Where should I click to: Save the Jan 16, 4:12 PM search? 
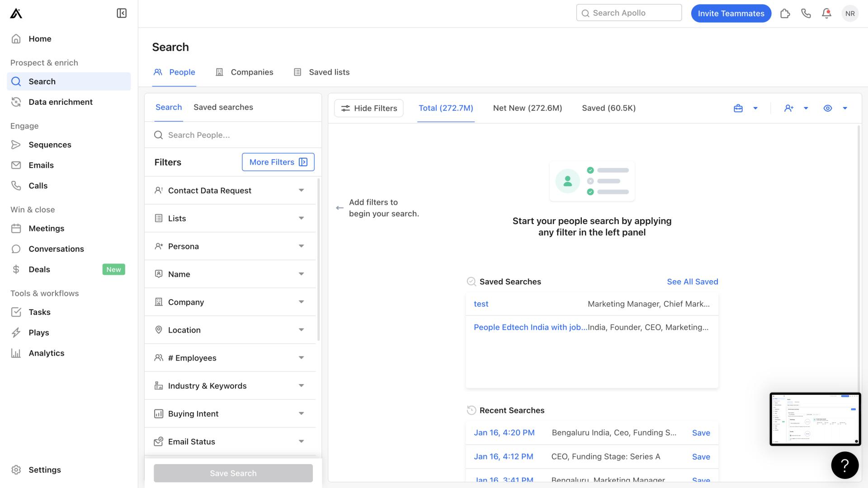[701, 457]
